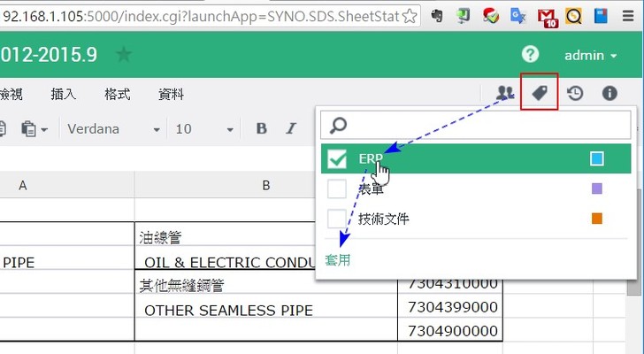
Task: Show document info icon
Action: (x=609, y=93)
